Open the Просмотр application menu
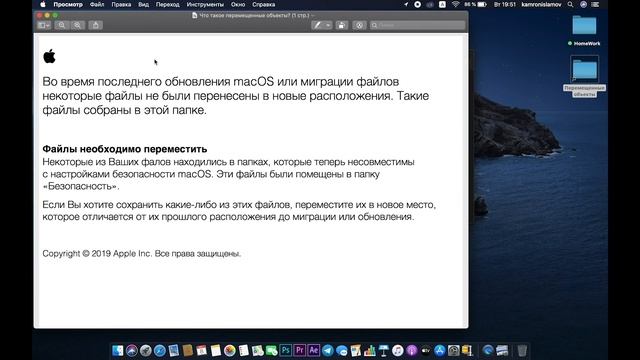 pos(68,4)
